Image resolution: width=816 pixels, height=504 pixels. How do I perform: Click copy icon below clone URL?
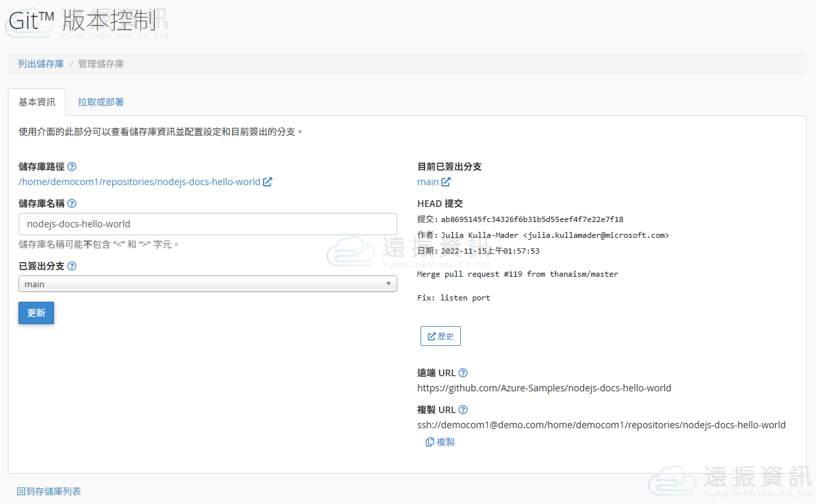pyautogui.click(x=430, y=442)
